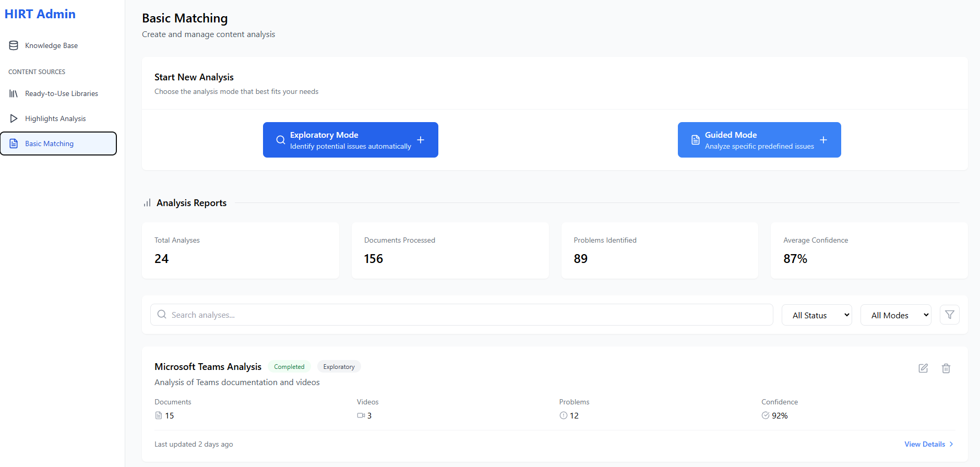The height and width of the screenshot is (467, 980).
Task: Open the All Status dropdown
Action: coord(816,315)
